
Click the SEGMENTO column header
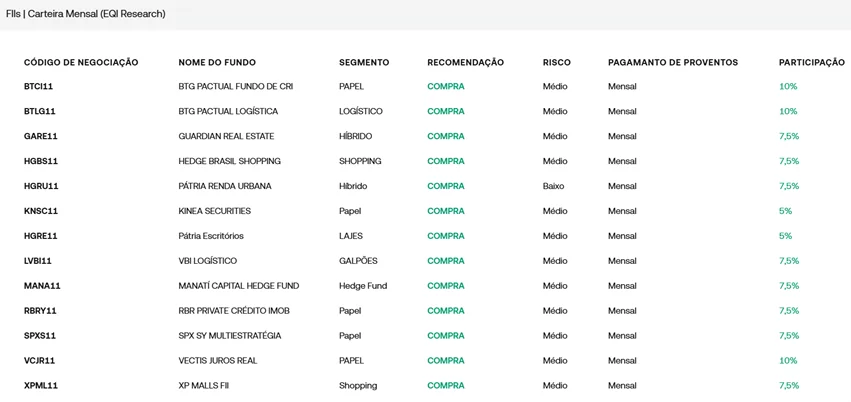364,62
